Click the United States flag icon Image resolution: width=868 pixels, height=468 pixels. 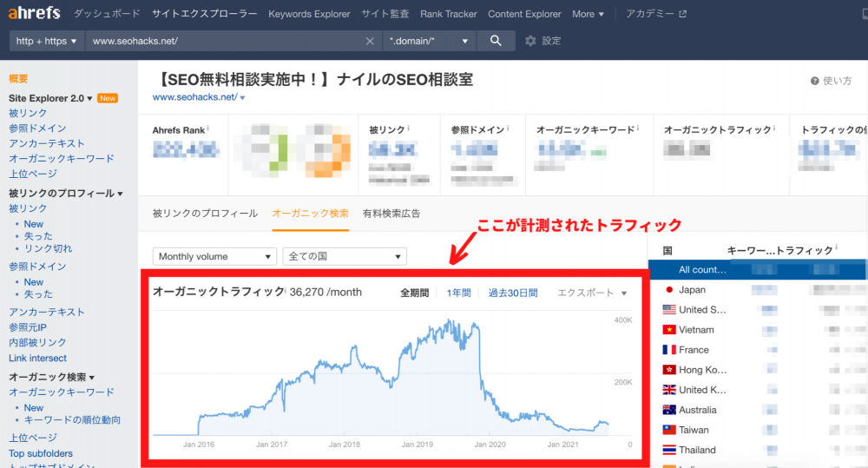(x=669, y=310)
